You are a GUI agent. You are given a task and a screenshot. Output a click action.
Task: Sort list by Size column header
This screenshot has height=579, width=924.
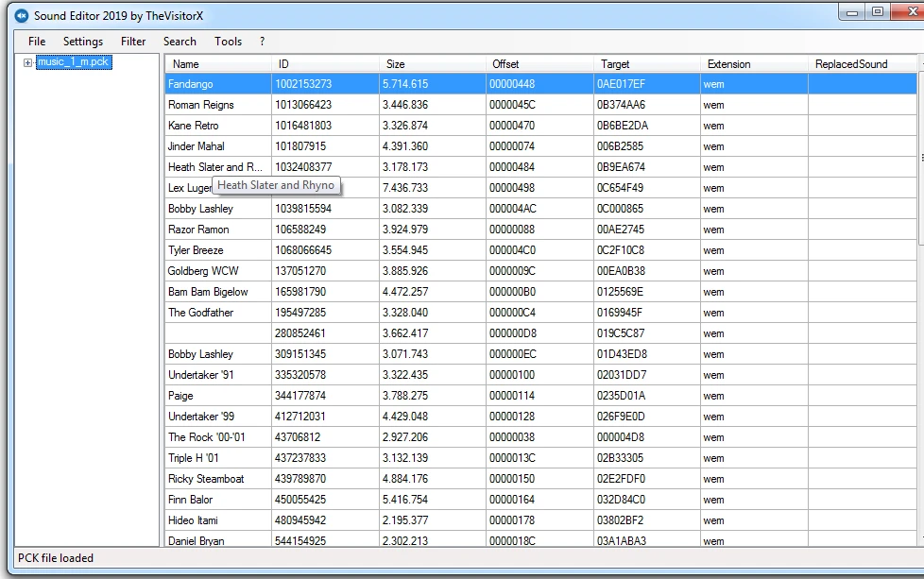tap(432, 64)
